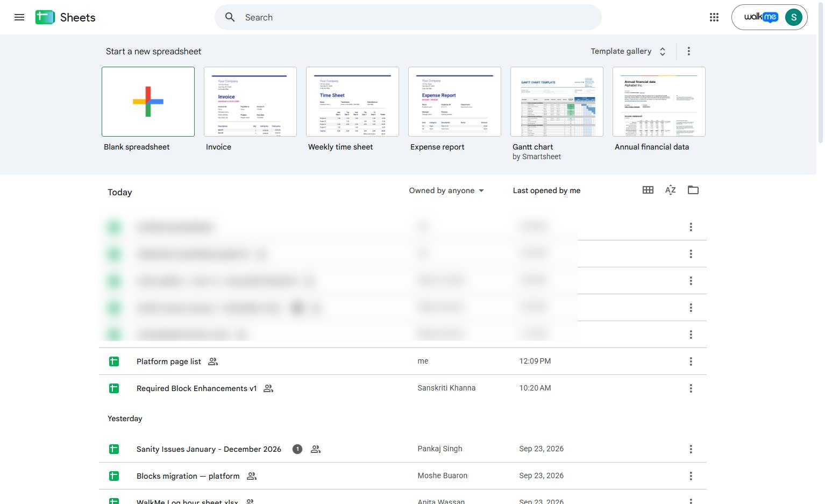Click the Last opened by me header

546,190
